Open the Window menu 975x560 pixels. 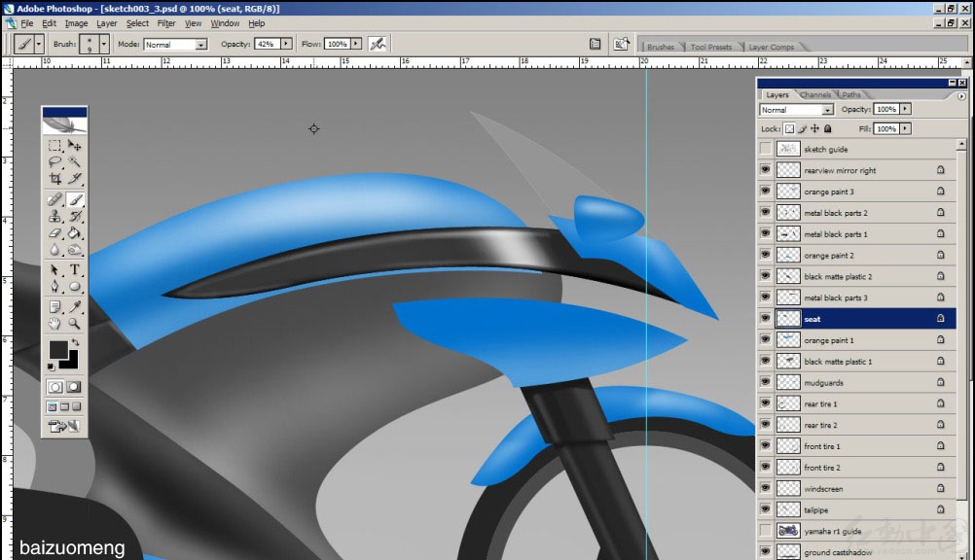225,23
